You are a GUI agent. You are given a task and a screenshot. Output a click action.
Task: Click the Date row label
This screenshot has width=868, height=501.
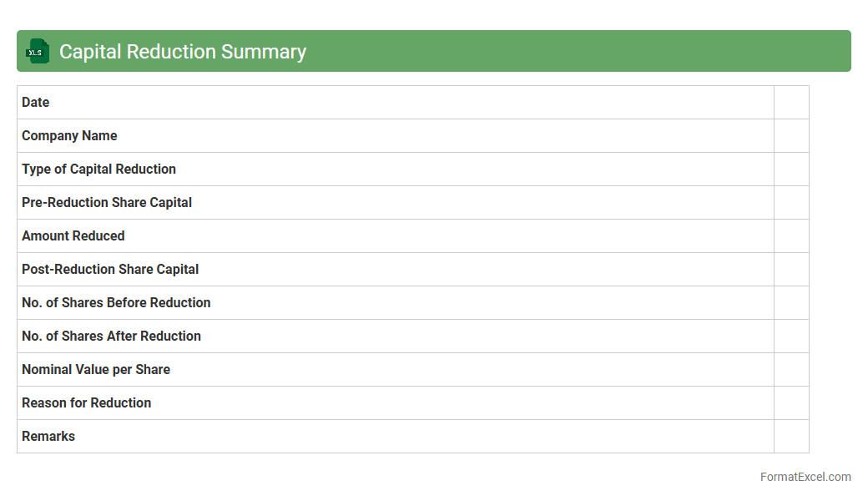tap(36, 103)
